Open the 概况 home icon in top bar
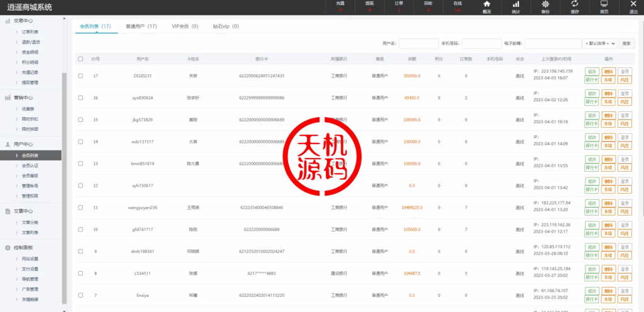 tap(487, 7)
